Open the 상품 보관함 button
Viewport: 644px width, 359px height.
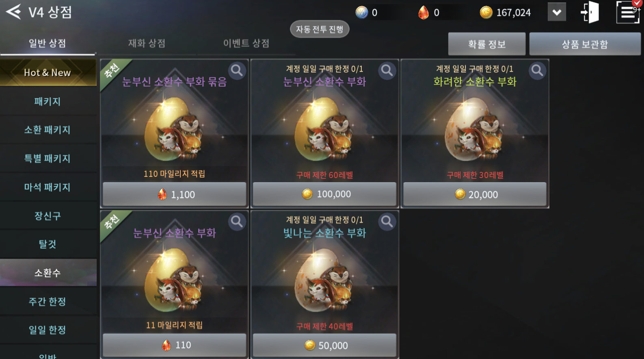(585, 44)
